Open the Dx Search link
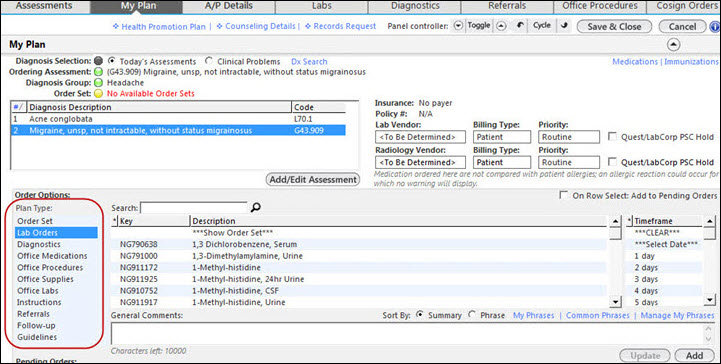Viewport: 721px width, 364px height. (309, 62)
